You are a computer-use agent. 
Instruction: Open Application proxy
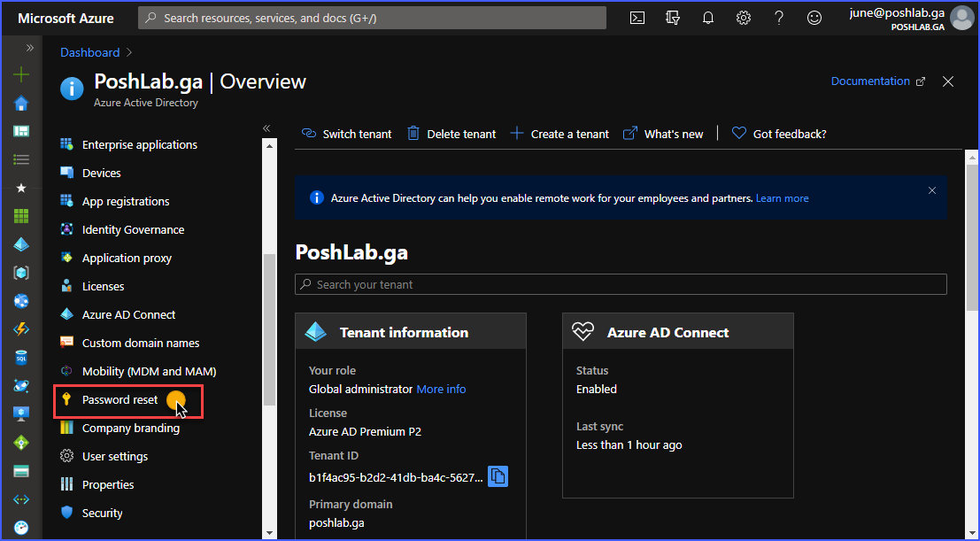click(x=127, y=258)
